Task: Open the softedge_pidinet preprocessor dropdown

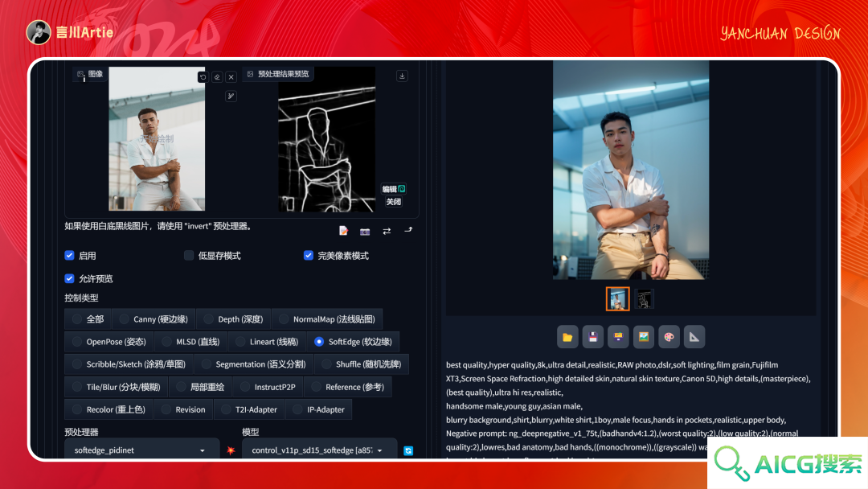Action: pyautogui.click(x=141, y=450)
